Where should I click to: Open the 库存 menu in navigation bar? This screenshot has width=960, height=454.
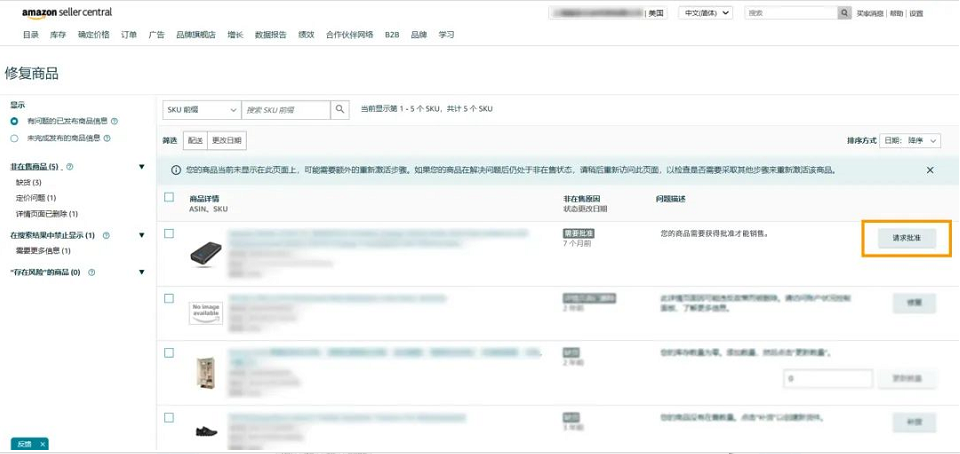tap(58, 34)
